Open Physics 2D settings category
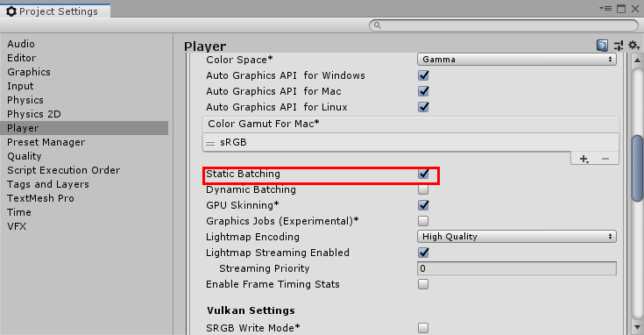The height and width of the screenshot is (335, 644). [x=33, y=114]
